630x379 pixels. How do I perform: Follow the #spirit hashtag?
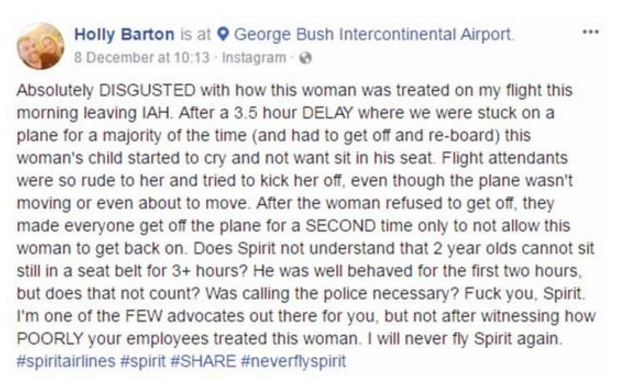(x=143, y=361)
